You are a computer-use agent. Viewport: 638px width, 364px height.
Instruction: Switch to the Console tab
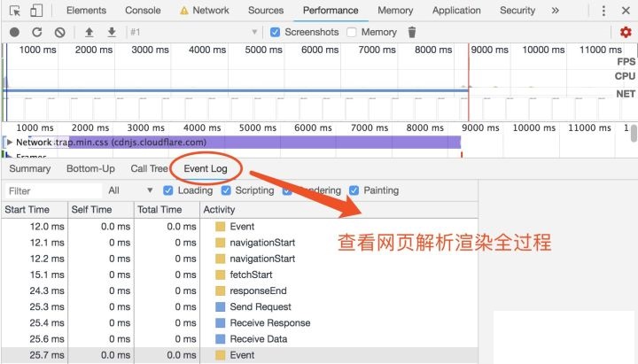143,11
